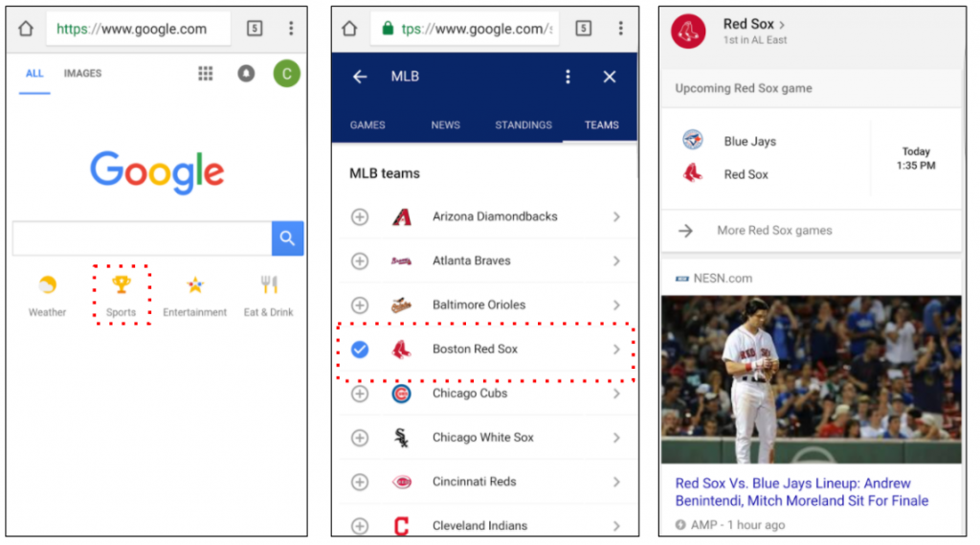Tap home icon in left Google browser
980x545 pixels.
click(26, 28)
